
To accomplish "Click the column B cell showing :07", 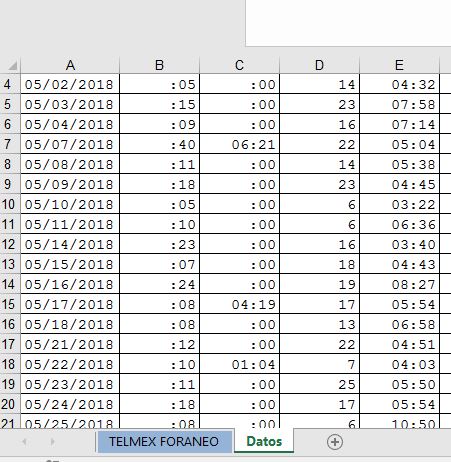I will tap(159, 264).
